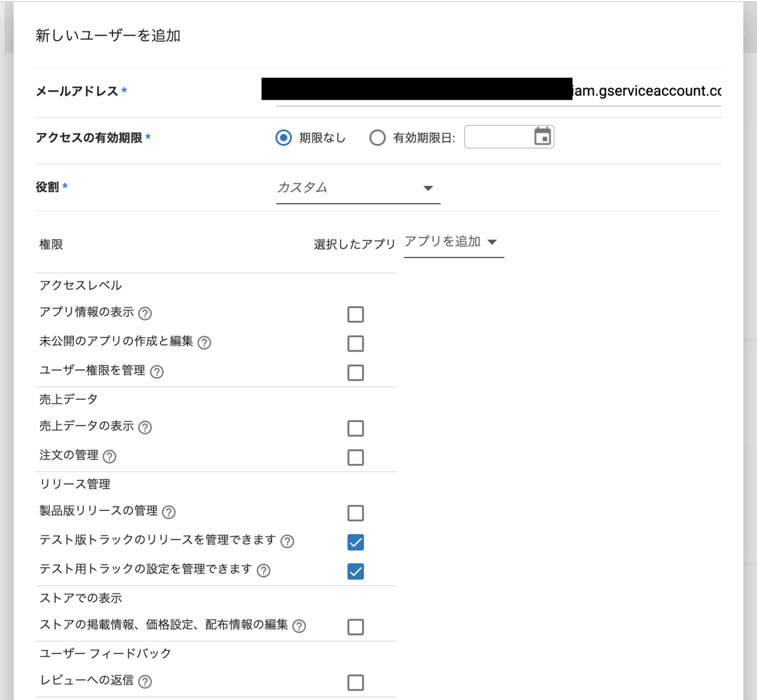The width and height of the screenshot is (757, 700).
Task: Open the 役割 カスタム dropdown
Action: point(358,188)
